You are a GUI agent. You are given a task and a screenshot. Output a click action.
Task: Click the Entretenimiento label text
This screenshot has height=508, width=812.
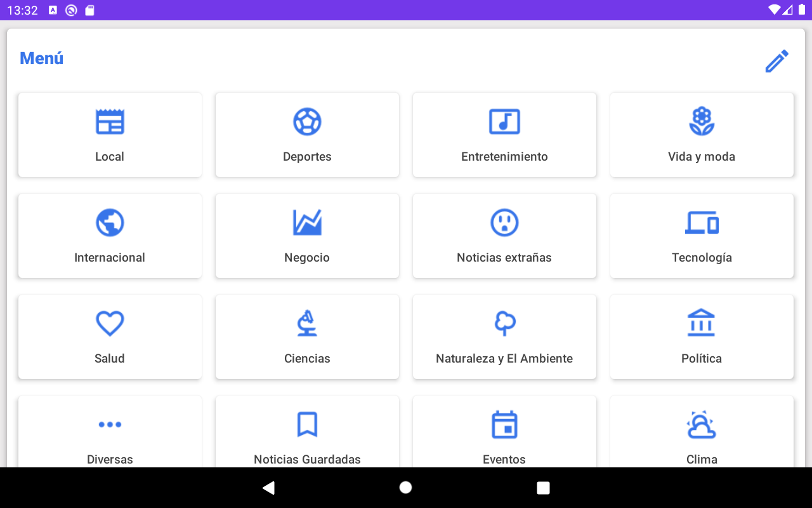tap(504, 156)
